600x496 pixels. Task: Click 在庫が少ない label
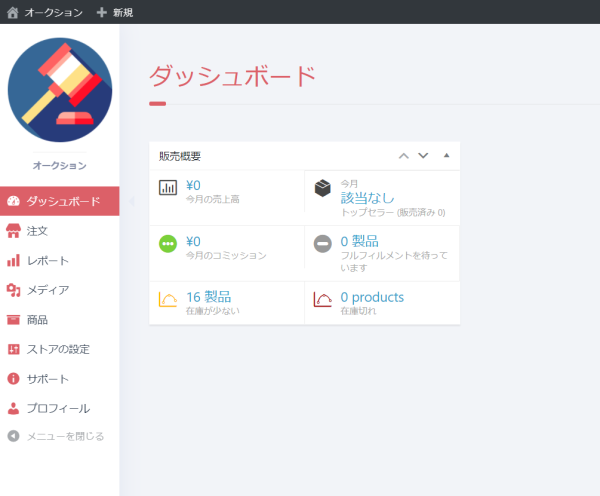pyautogui.click(x=213, y=311)
